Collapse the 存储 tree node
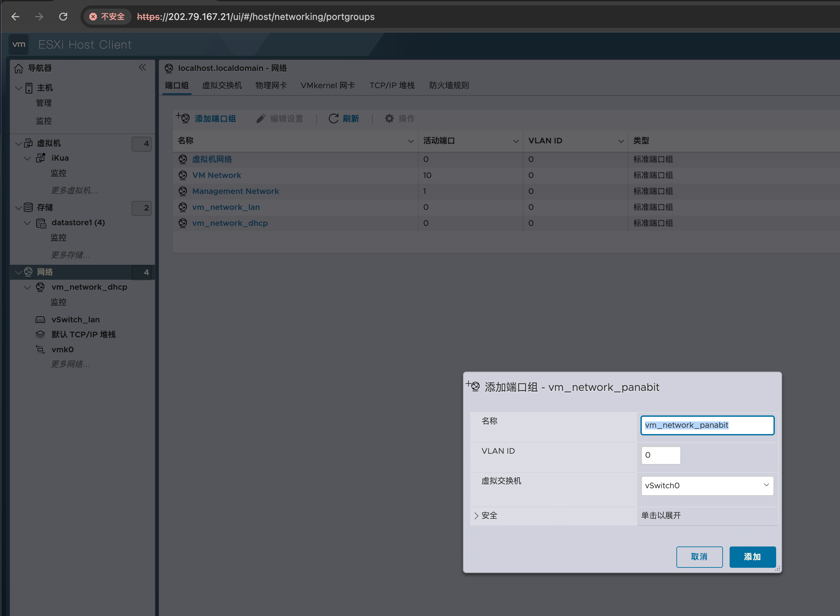Screen dimensions: 840x616 pos(18,208)
